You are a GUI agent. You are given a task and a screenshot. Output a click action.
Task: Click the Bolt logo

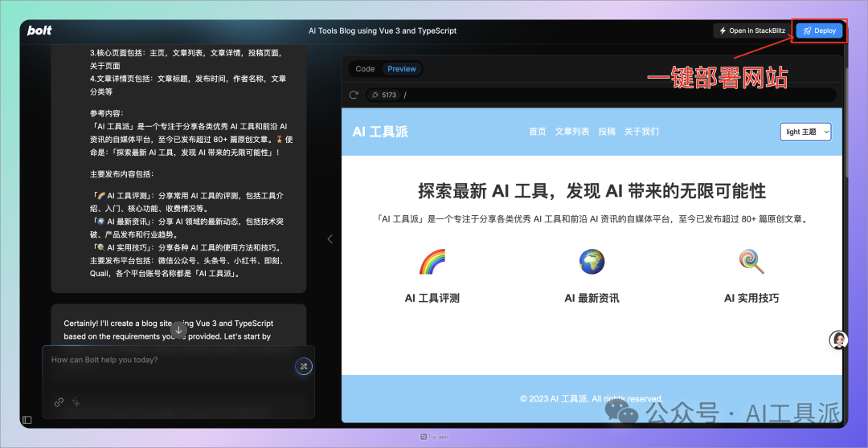click(x=39, y=31)
